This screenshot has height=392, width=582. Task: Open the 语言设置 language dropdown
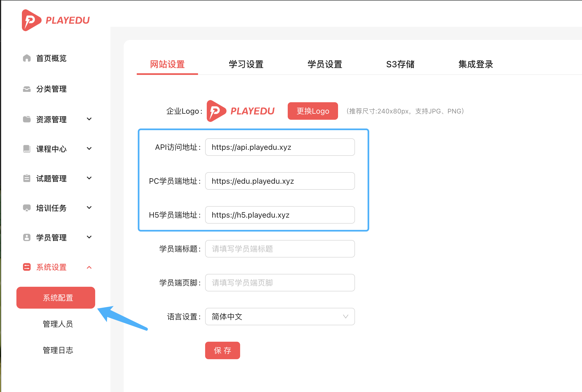point(280,317)
